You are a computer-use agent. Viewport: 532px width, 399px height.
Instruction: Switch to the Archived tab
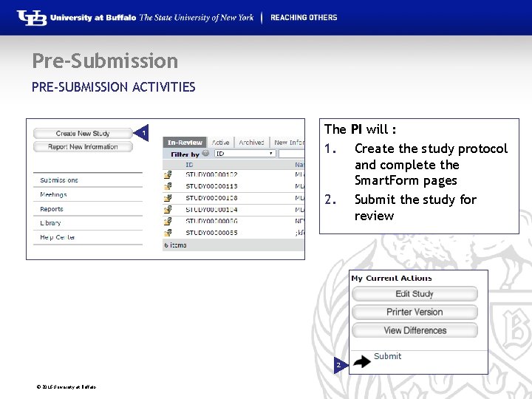coord(251,143)
